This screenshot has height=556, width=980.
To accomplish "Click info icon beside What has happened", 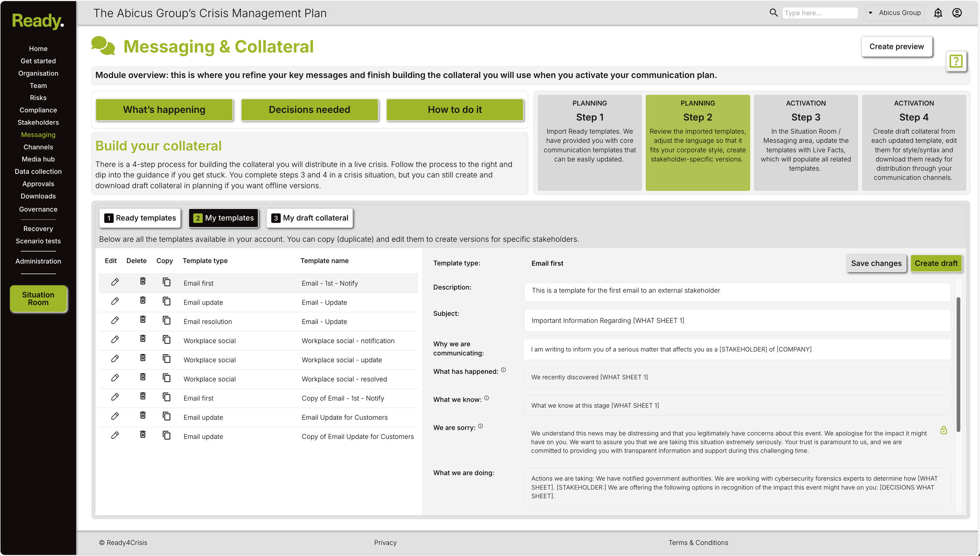I will pos(503,370).
